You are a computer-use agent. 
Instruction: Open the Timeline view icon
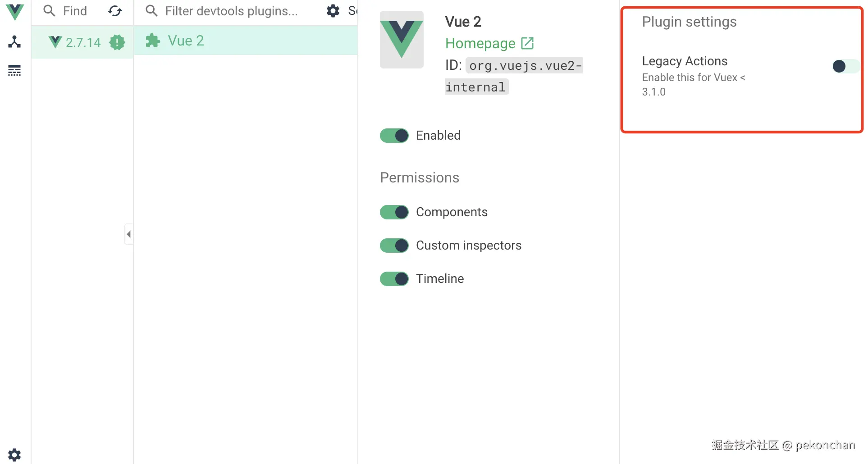14,70
